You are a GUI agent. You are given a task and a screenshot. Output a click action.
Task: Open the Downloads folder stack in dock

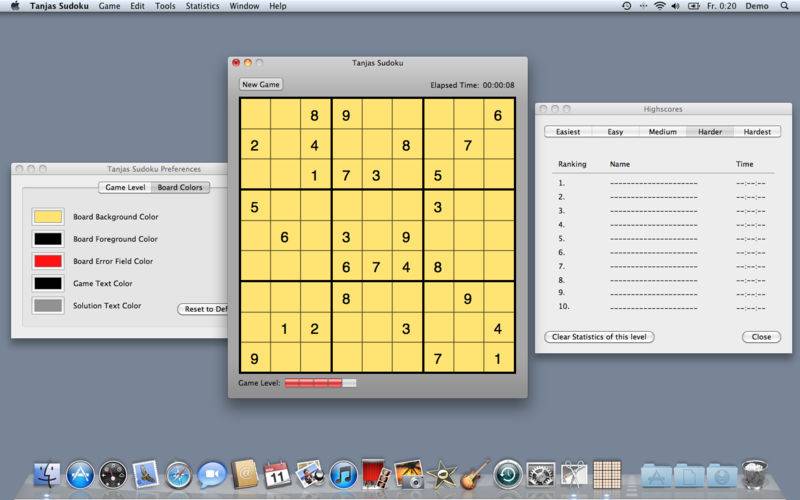[x=722, y=476]
